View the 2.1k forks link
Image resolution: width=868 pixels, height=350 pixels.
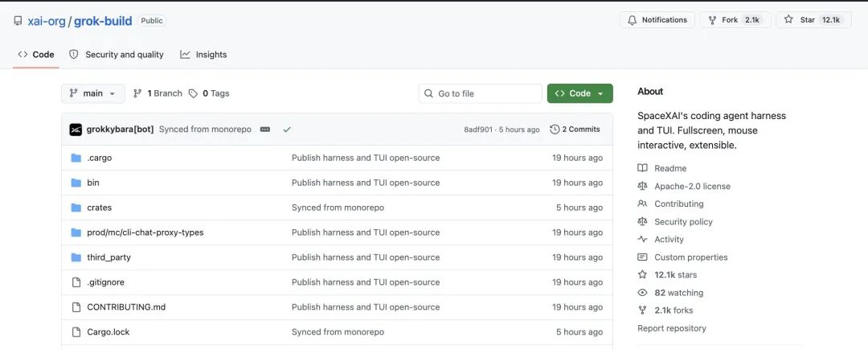tap(674, 310)
